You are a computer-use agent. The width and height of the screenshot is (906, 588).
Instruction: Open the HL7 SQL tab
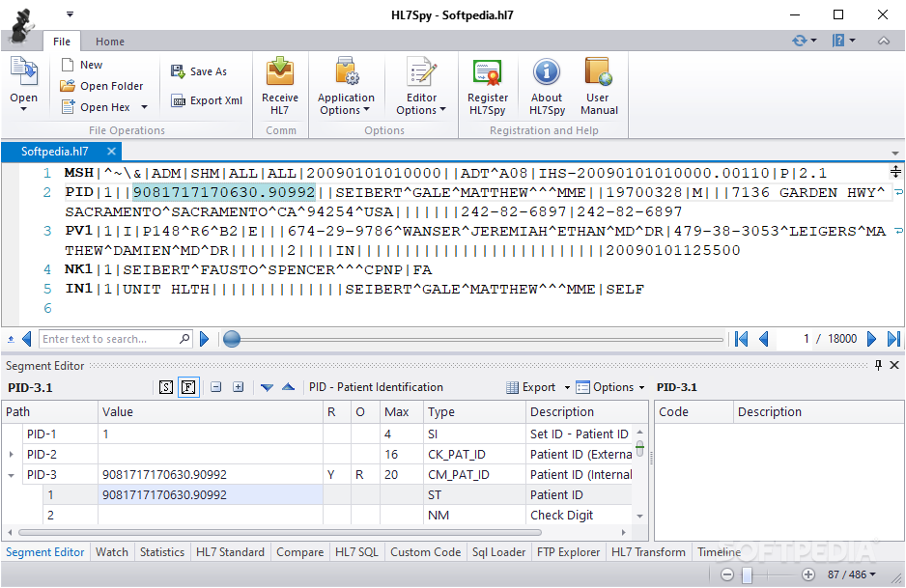click(x=355, y=552)
